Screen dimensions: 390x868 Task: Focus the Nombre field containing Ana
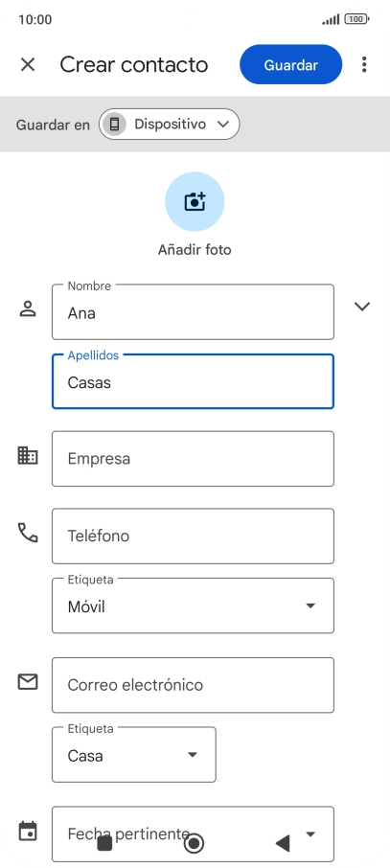point(193,312)
